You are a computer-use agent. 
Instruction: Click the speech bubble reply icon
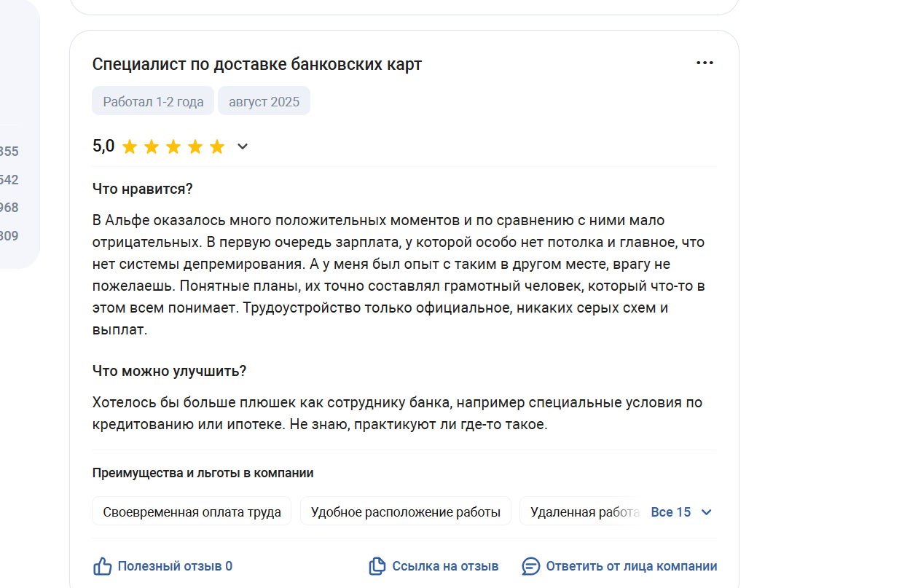click(x=531, y=566)
